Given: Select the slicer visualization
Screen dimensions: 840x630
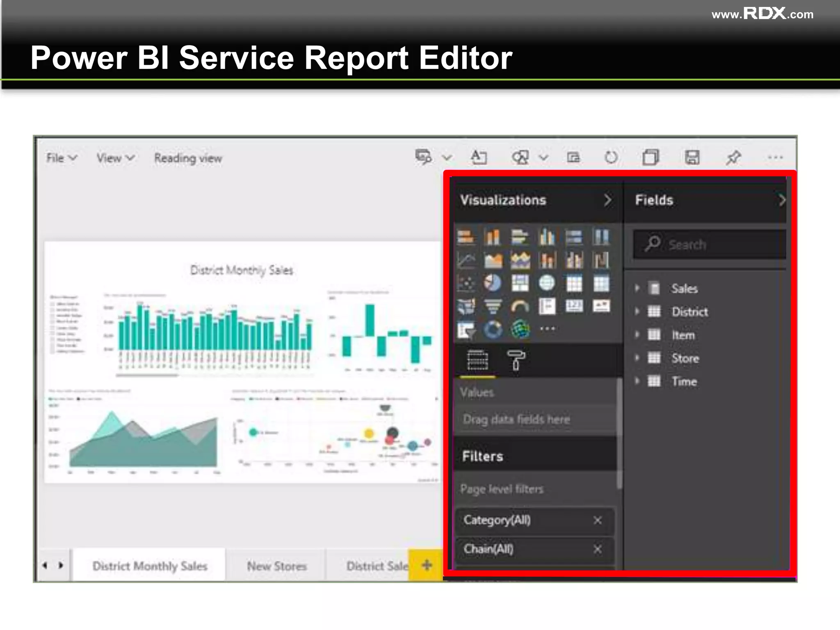Looking at the screenshot, I should pyautogui.click(x=466, y=329).
